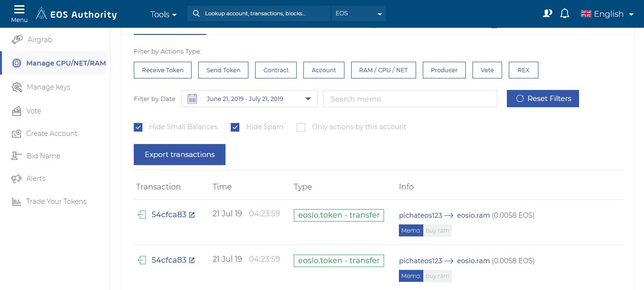Screen dimensions: 644x290
Task: Filter by RAM / CPU / NET
Action: coord(384,70)
